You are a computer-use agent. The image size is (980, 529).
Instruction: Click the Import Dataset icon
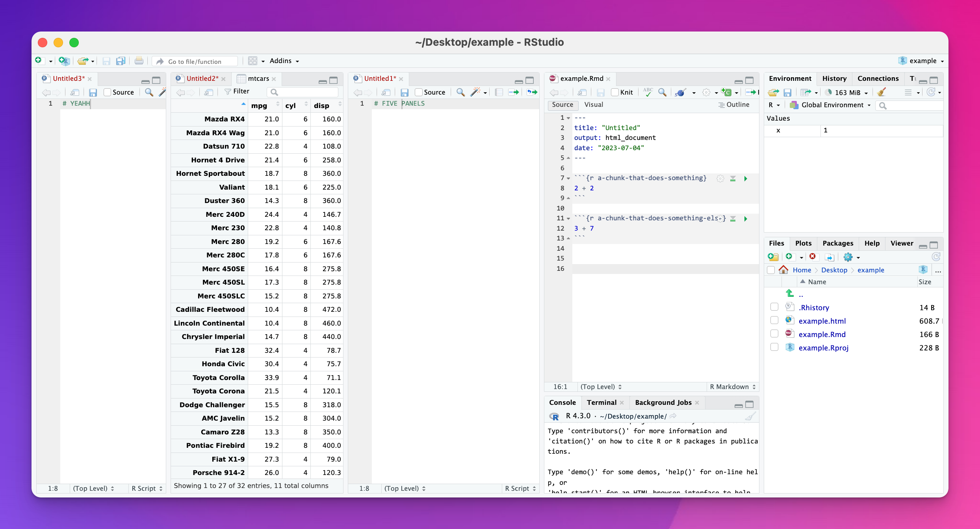coord(806,93)
